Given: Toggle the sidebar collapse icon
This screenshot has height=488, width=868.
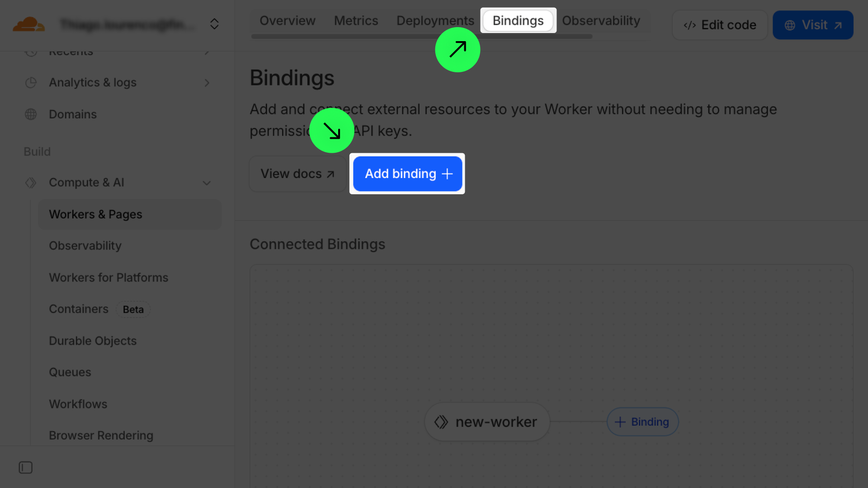Looking at the screenshot, I should pyautogui.click(x=26, y=467).
